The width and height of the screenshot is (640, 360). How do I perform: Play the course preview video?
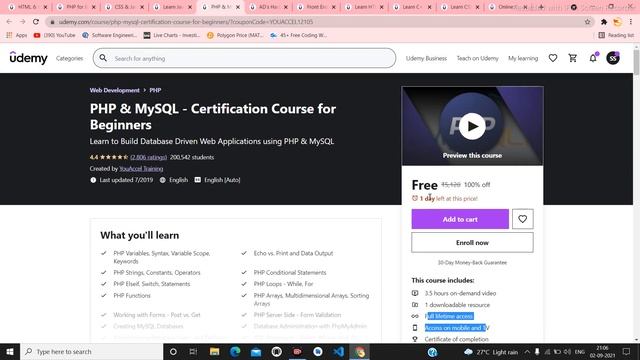472,126
